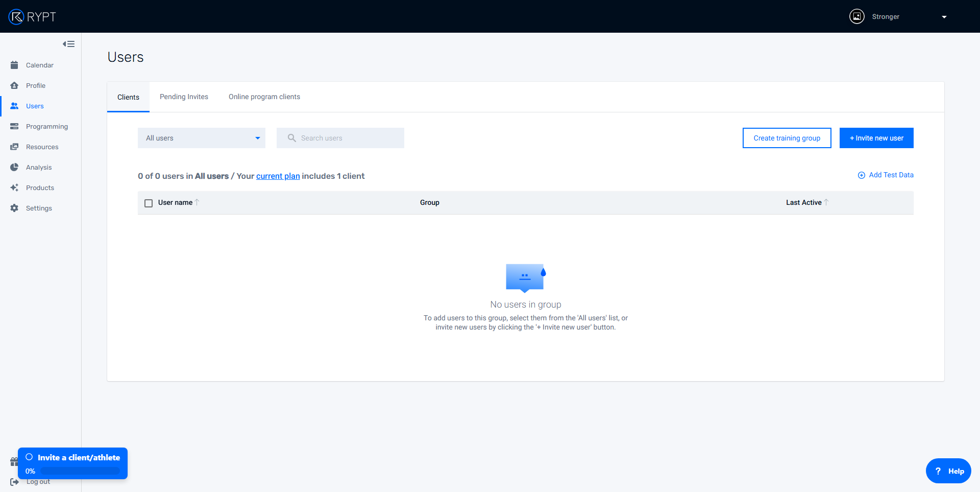Screen dimensions: 980x492
Task: Open the Stronger account dropdown menu
Action: [x=944, y=17]
